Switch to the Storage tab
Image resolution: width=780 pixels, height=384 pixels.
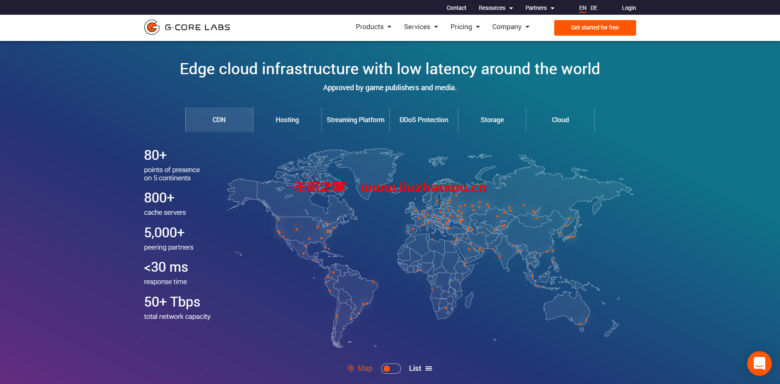[492, 120]
